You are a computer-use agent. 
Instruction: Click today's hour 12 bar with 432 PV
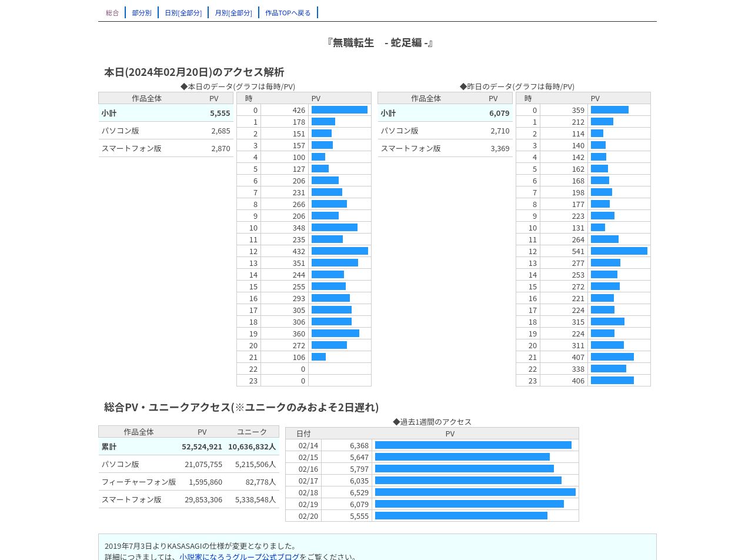pos(340,251)
